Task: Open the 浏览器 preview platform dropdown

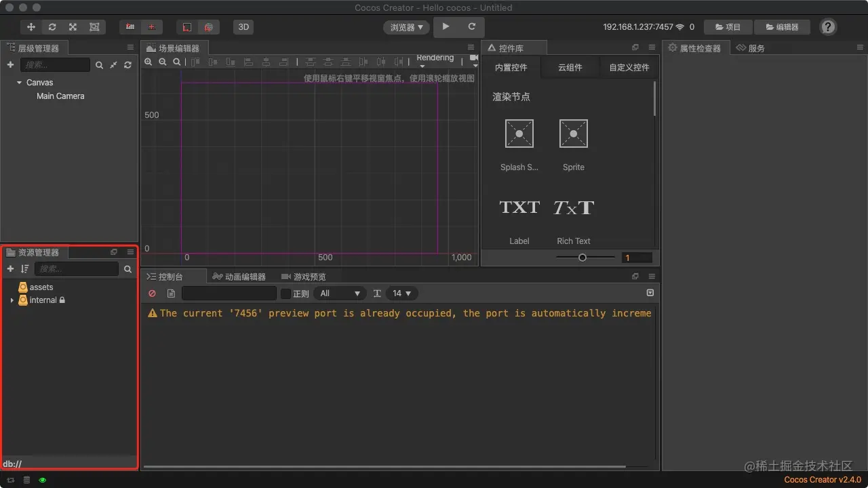Action: point(407,27)
